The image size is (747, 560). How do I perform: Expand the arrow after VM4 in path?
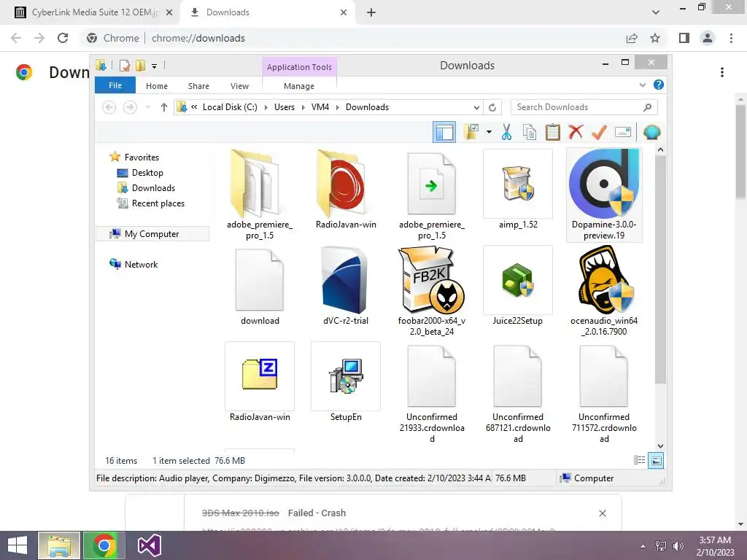337,107
